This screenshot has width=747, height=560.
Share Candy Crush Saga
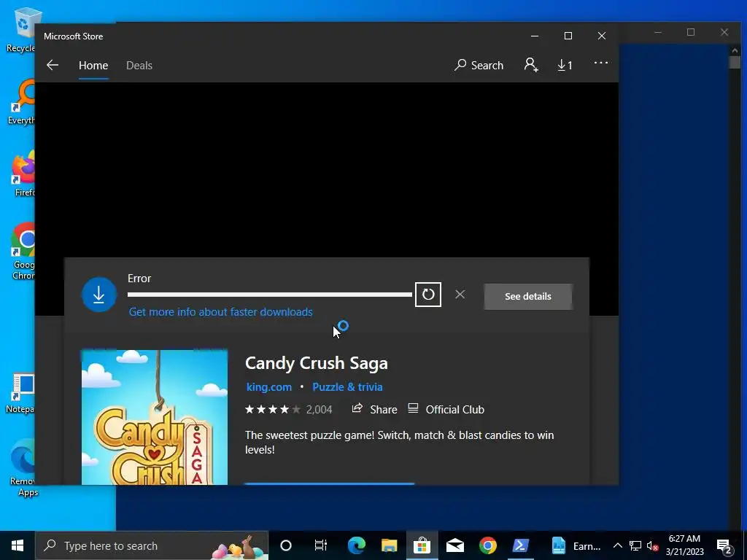click(374, 410)
